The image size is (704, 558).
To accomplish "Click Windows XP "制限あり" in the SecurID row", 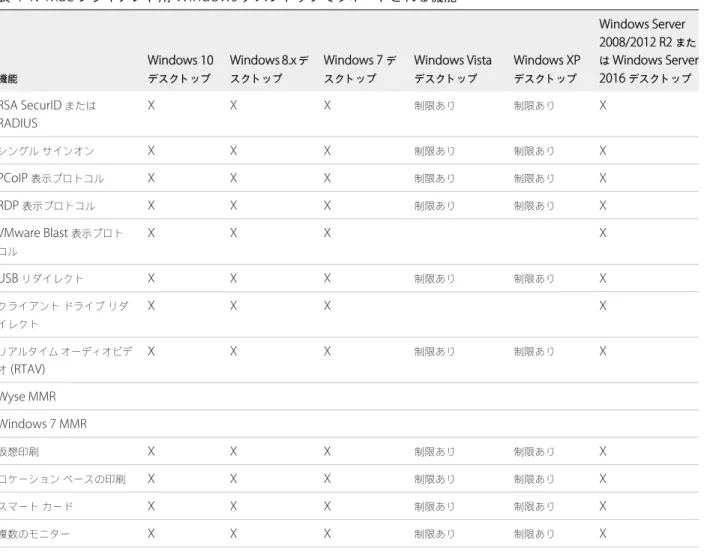I will 534,105.
